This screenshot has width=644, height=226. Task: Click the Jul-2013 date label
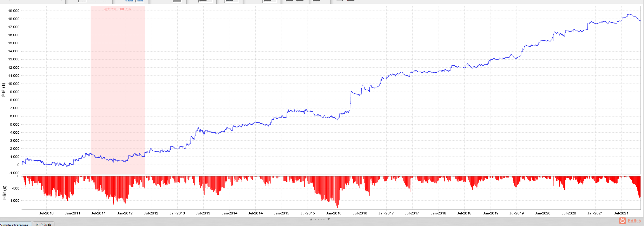tap(203, 213)
